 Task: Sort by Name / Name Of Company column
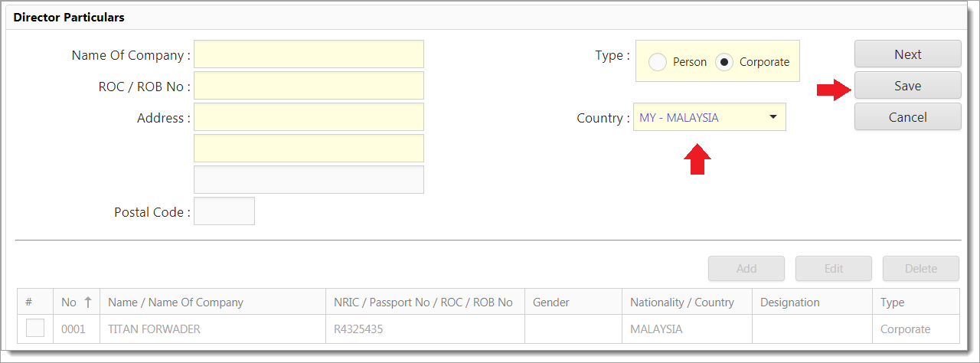(x=175, y=302)
